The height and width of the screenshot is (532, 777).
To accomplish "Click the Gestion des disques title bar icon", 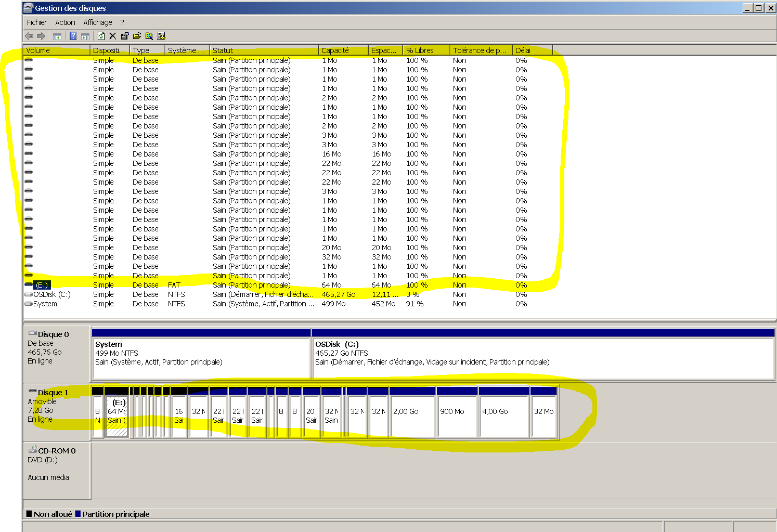I will [28, 8].
